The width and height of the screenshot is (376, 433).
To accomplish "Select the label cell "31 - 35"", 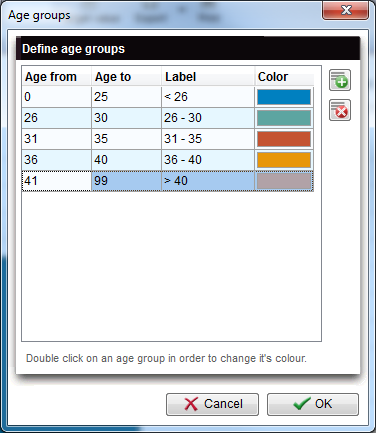I will tap(208, 139).
